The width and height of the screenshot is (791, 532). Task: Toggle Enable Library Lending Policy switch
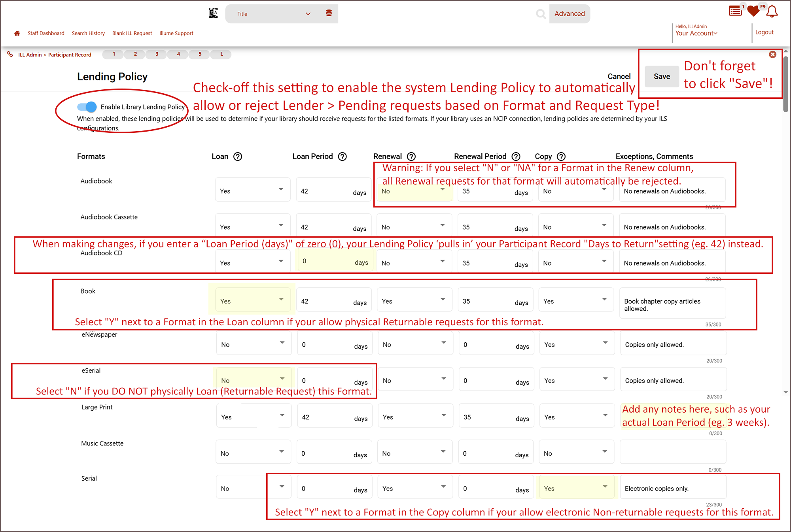[87, 107]
